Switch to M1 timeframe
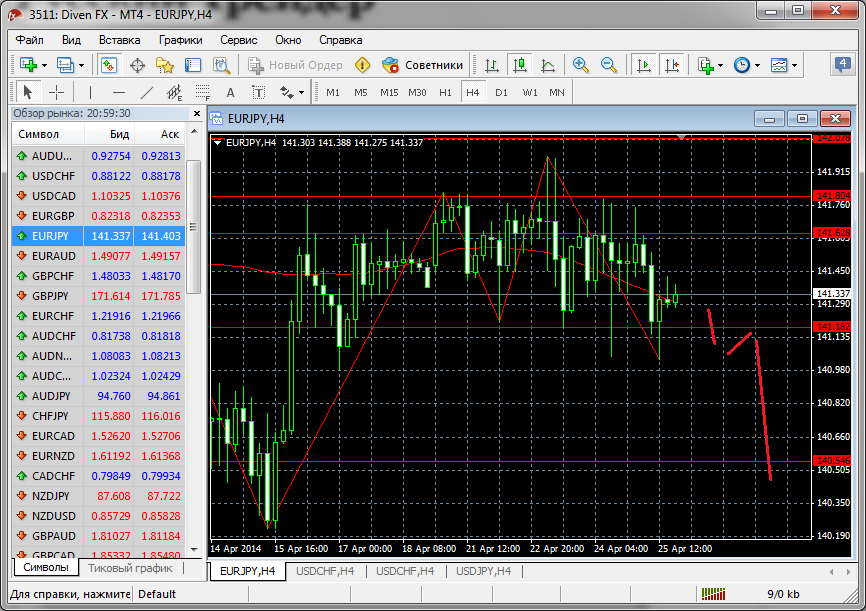Screen dimensions: 866x611 coord(332,92)
